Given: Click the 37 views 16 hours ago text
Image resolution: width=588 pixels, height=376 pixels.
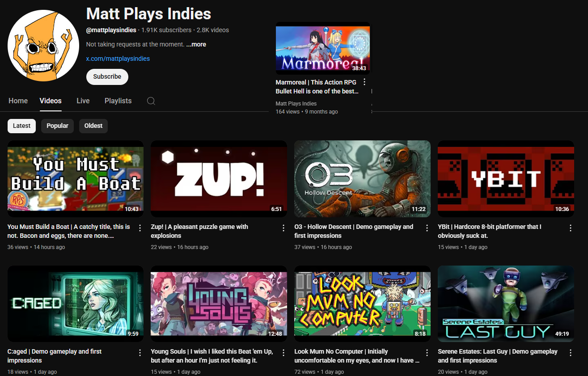Looking at the screenshot, I should pyautogui.click(x=323, y=247).
